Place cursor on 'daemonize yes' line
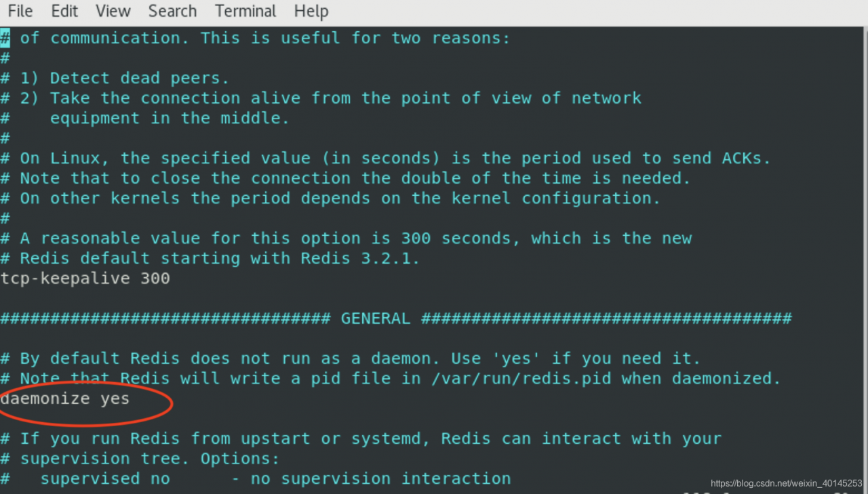868x494 pixels. point(65,398)
